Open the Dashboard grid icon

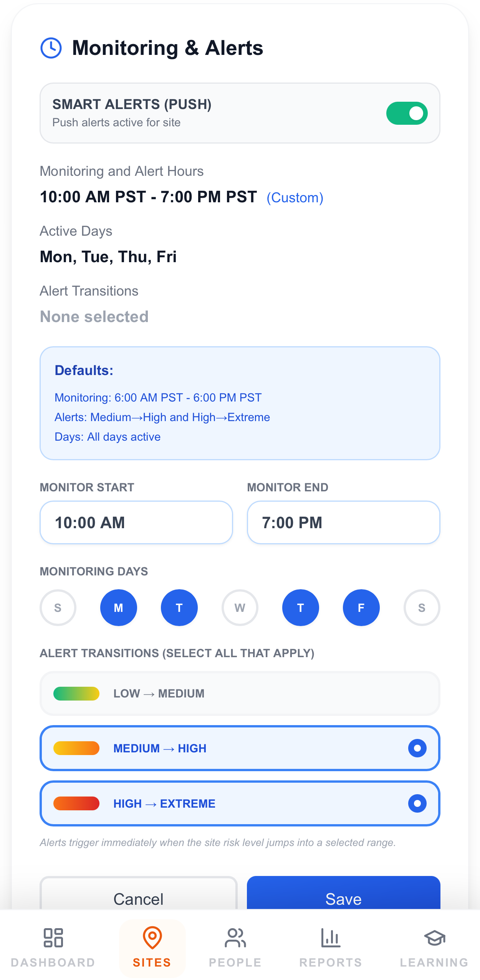coord(53,938)
